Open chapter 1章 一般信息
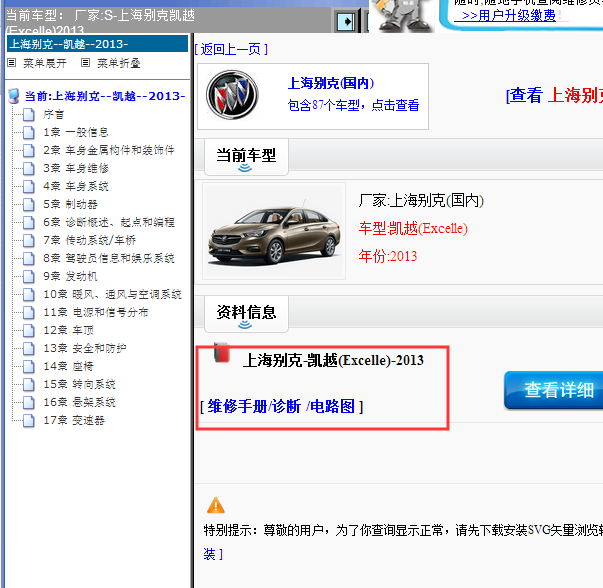 coord(76,133)
